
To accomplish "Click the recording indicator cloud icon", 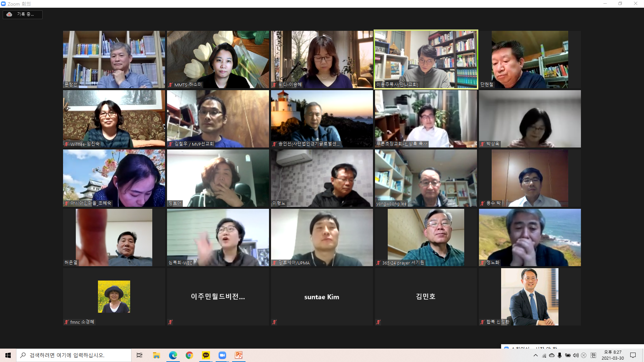I will [x=9, y=14].
